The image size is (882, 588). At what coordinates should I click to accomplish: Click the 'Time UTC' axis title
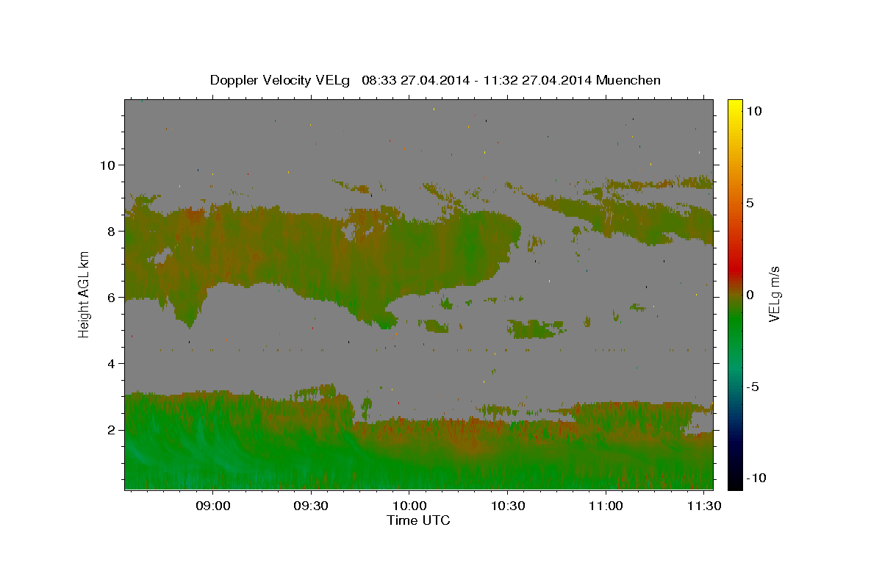coord(418,520)
